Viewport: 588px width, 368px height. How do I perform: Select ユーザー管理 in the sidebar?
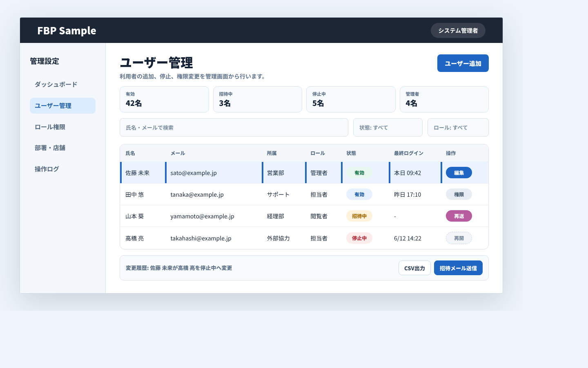[62, 106]
